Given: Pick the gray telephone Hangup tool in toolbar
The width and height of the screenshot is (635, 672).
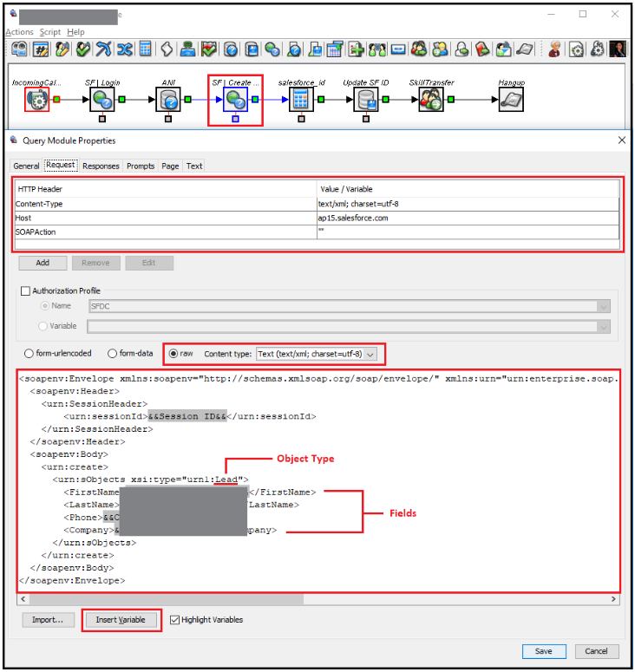Looking at the screenshot, I should (x=524, y=49).
